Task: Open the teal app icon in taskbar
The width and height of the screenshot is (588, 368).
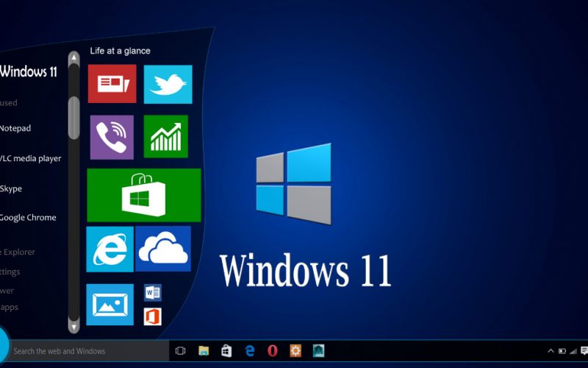Action: click(x=319, y=351)
